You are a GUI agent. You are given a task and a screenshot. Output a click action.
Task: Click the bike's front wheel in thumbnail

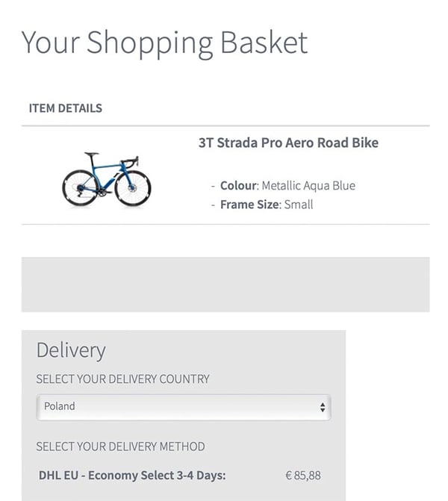coord(133,188)
